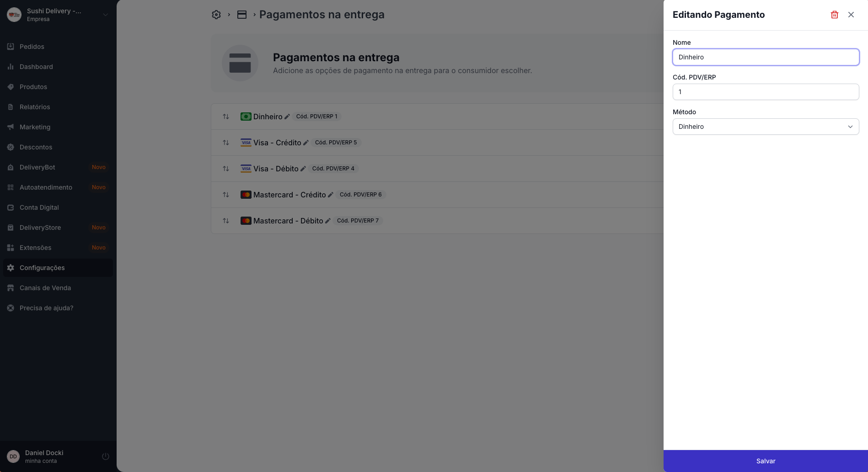
Task: Focus the Cód. PDV/ERP input field
Action: [766, 92]
